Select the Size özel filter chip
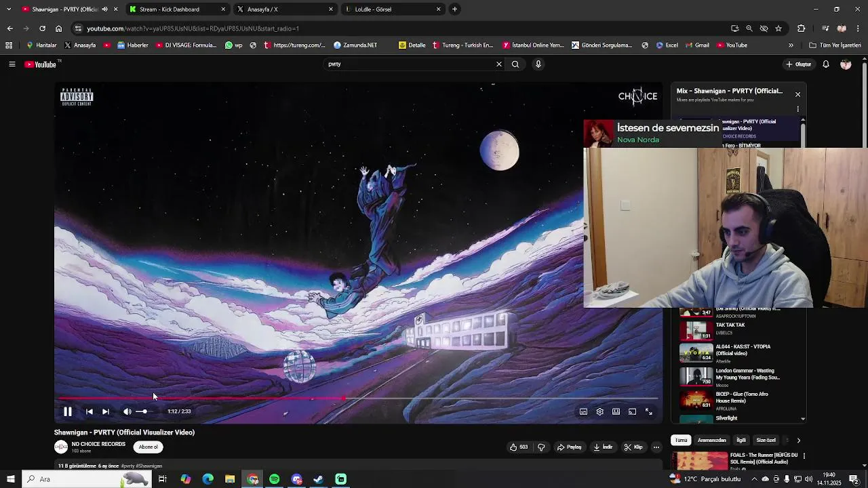 click(766, 441)
